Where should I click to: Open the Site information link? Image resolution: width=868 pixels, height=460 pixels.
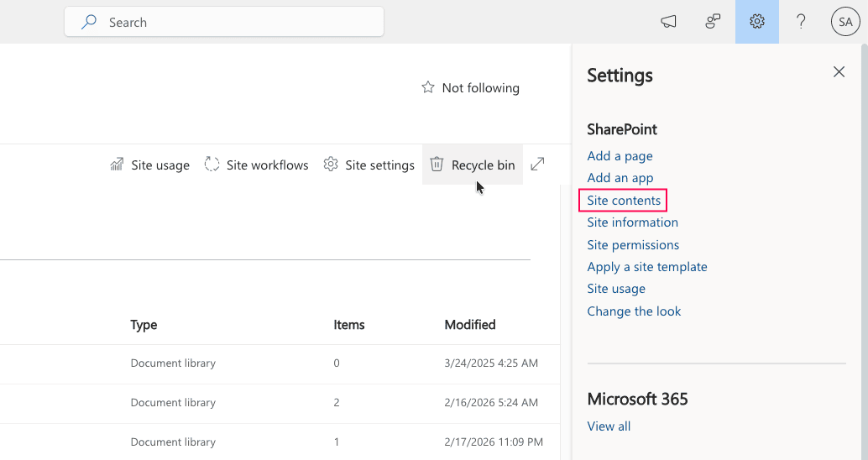point(632,222)
